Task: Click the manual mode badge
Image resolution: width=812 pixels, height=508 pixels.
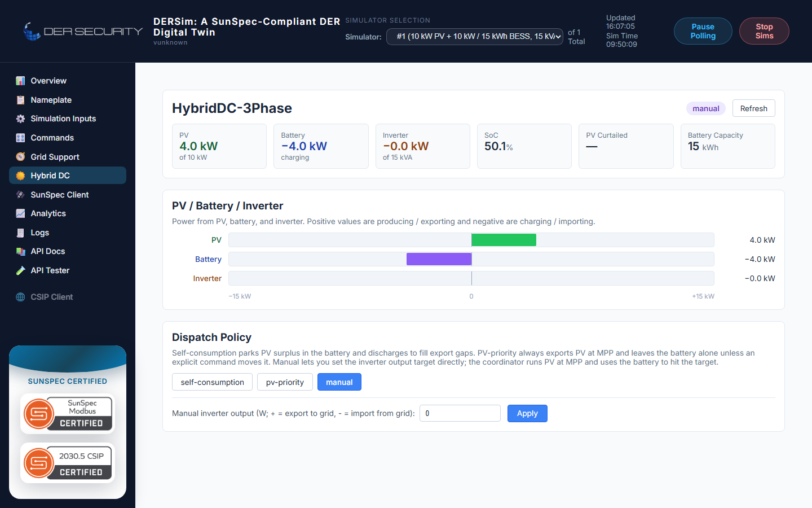Action: click(706, 108)
